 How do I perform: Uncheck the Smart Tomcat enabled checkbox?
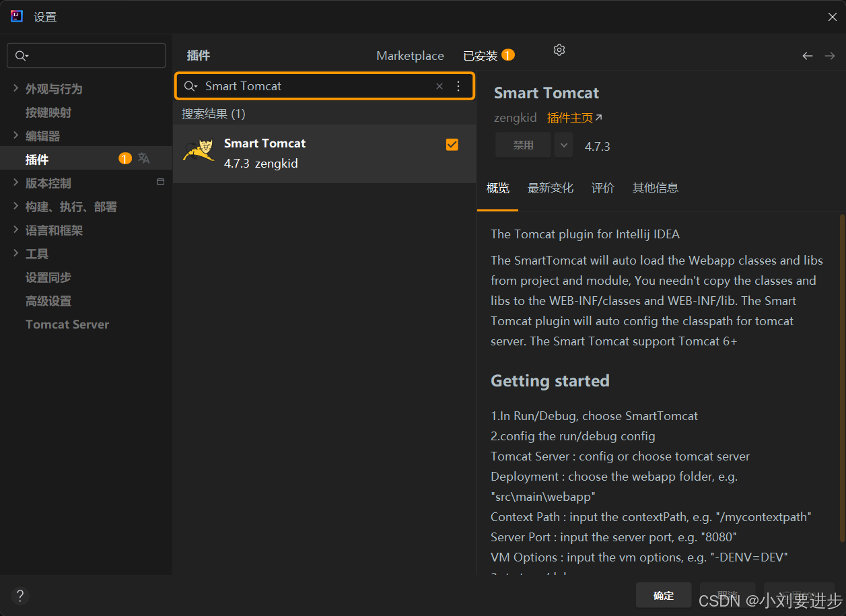[452, 144]
